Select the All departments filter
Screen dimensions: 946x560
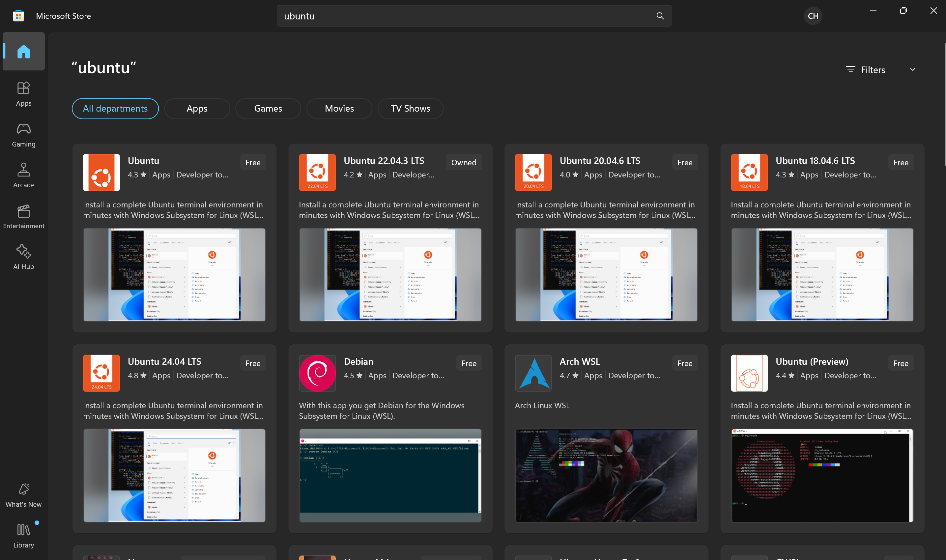point(115,109)
